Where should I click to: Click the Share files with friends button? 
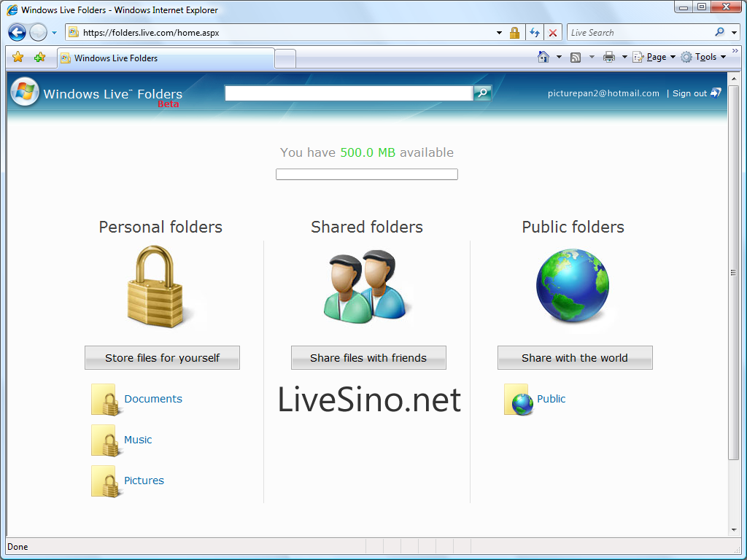pos(368,357)
